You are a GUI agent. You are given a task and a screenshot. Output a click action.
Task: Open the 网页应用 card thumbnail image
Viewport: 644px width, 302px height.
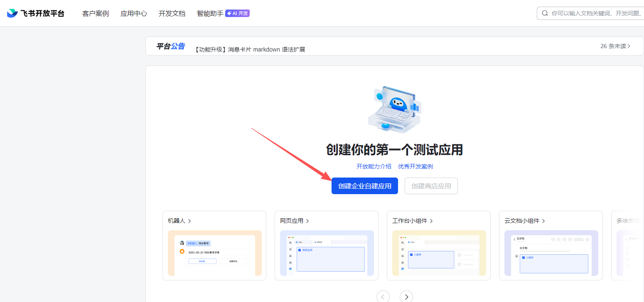click(x=327, y=253)
